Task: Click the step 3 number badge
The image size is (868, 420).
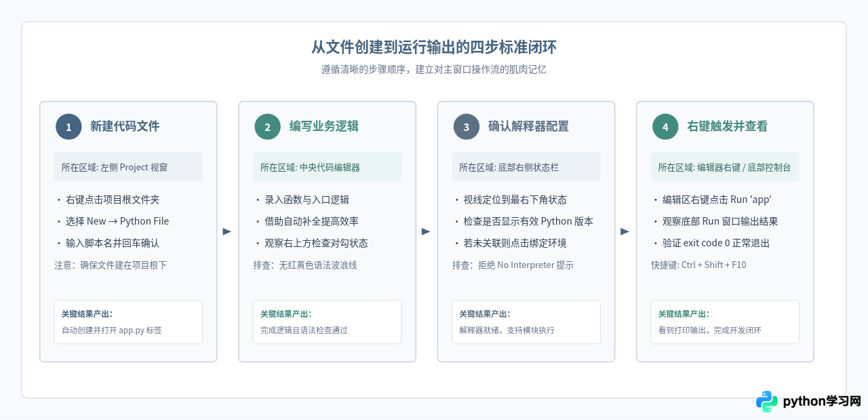Action: [466, 127]
